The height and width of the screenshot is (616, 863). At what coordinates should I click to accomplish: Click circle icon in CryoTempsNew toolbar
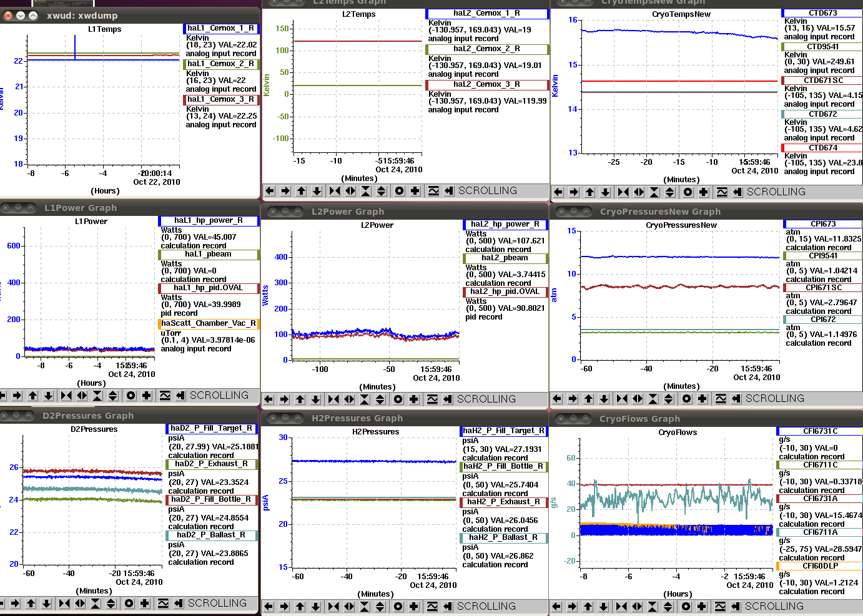tap(688, 192)
